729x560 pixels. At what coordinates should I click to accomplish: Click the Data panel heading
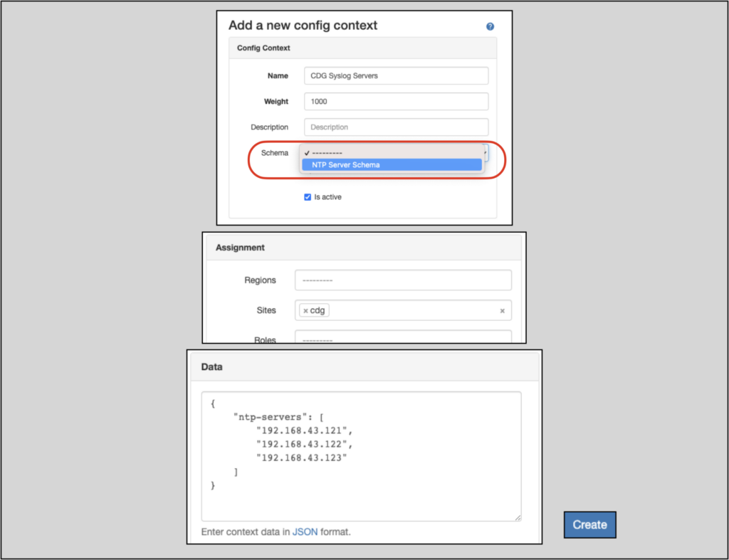click(211, 366)
